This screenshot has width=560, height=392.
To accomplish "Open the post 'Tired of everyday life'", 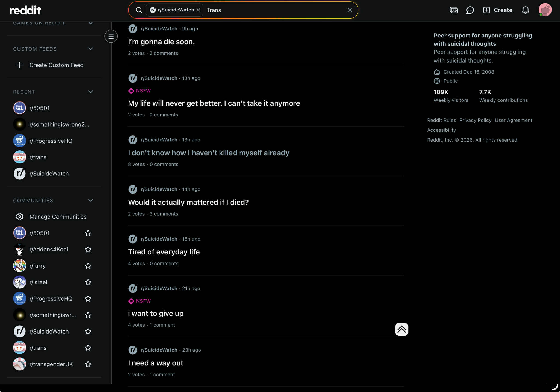I will click(164, 252).
